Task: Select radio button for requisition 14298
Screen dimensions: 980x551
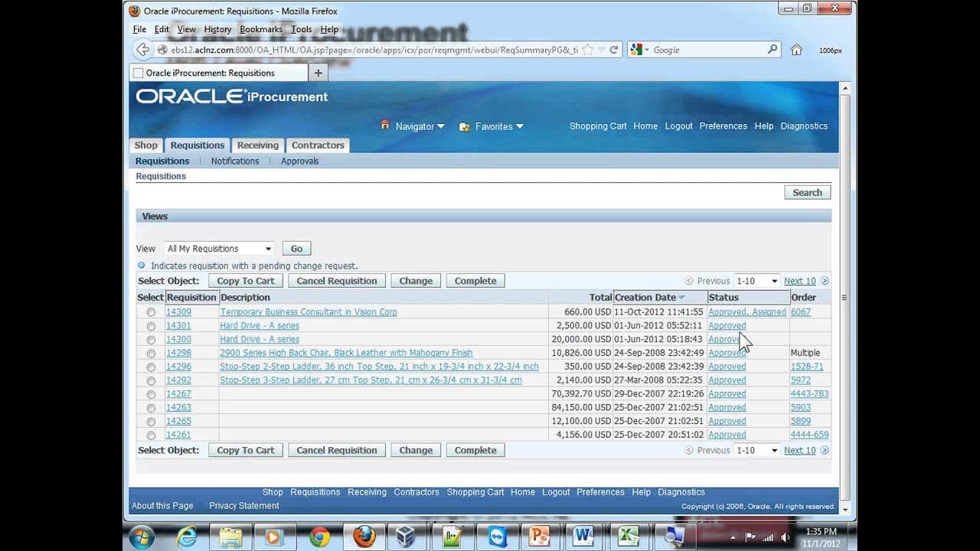Action: (151, 354)
